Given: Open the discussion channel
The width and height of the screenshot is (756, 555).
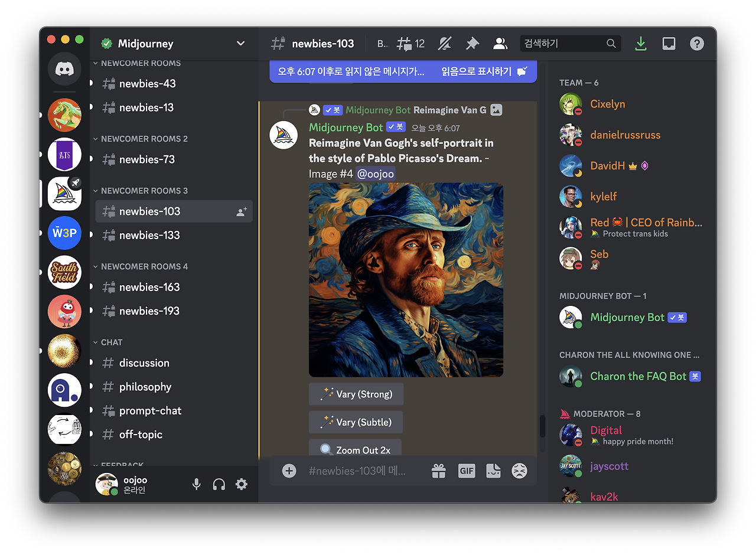Looking at the screenshot, I should tap(174, 363).
